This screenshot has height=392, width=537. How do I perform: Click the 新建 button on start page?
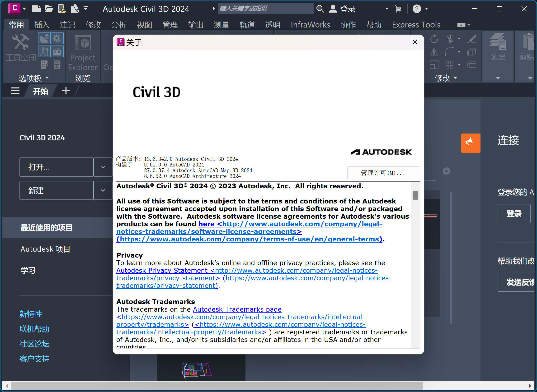pyautogui.click(x=57, y=190)
